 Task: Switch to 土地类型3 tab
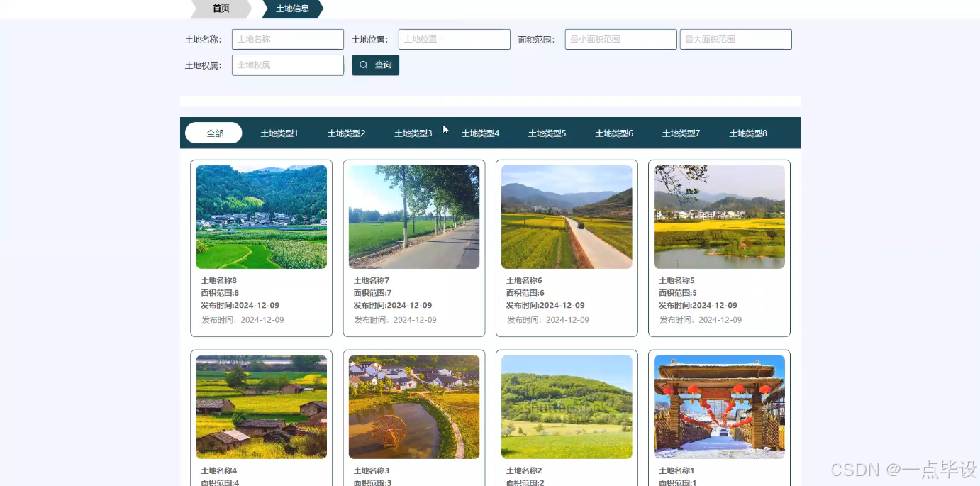coord(413,133)
